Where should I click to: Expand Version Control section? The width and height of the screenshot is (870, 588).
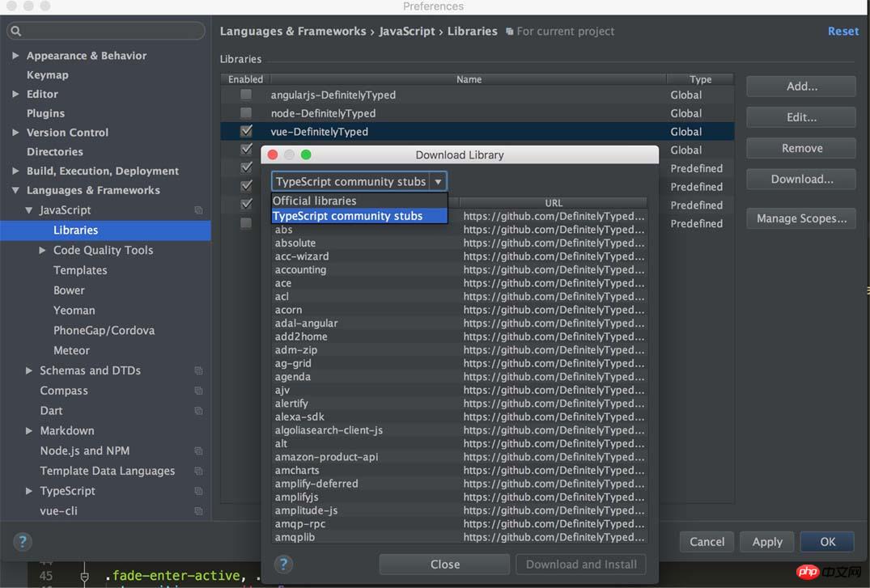click(15, 132)
